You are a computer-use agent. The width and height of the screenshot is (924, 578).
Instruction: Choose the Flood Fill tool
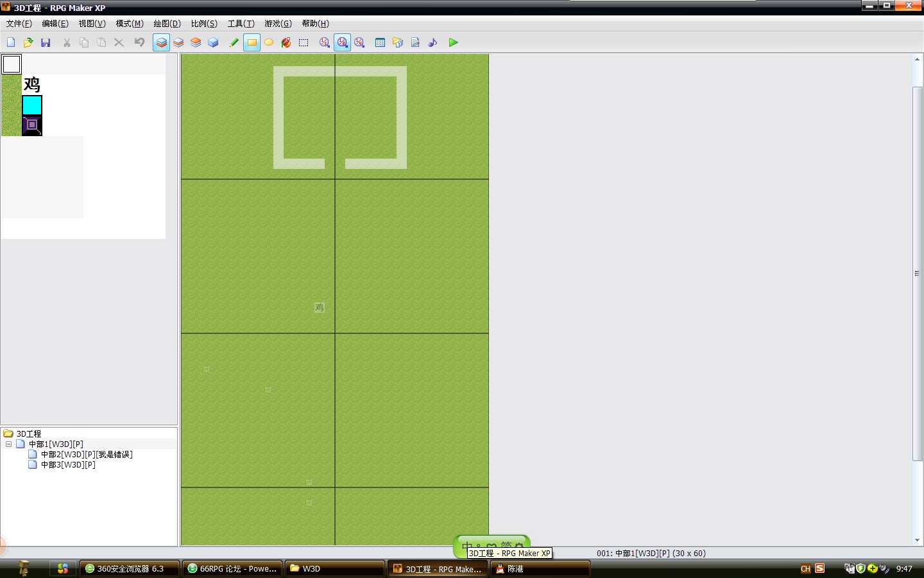click(286, 42)
